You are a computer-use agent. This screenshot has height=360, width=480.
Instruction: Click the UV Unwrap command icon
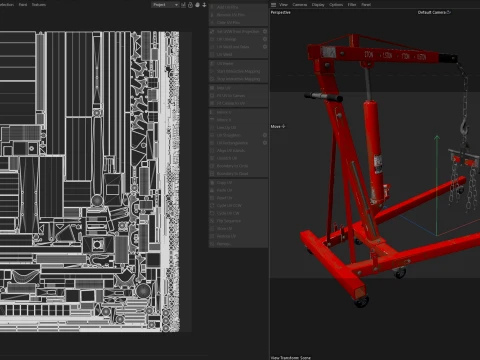tap(212, 39)
